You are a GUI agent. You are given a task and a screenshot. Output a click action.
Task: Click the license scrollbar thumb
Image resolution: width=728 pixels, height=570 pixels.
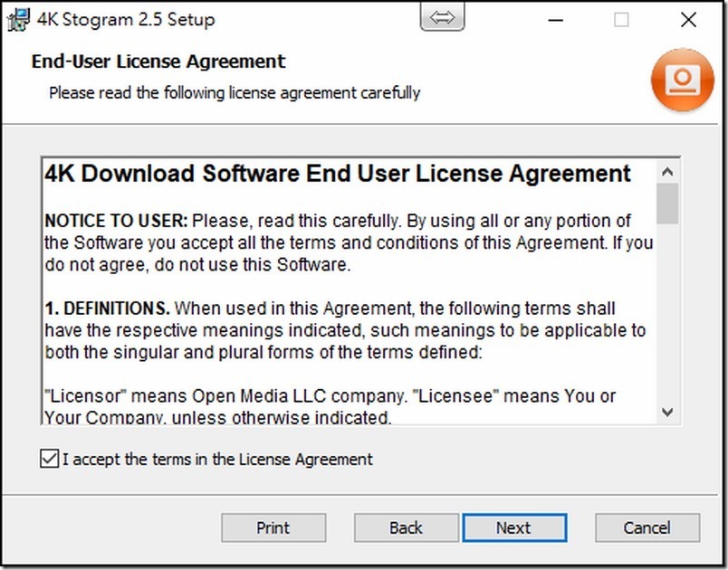point(668,204)
